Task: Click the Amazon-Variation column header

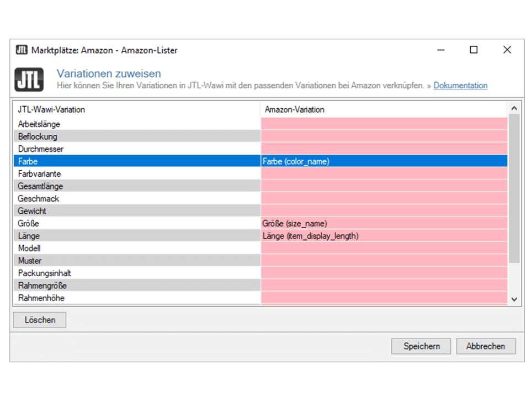Action: [384, 109]
